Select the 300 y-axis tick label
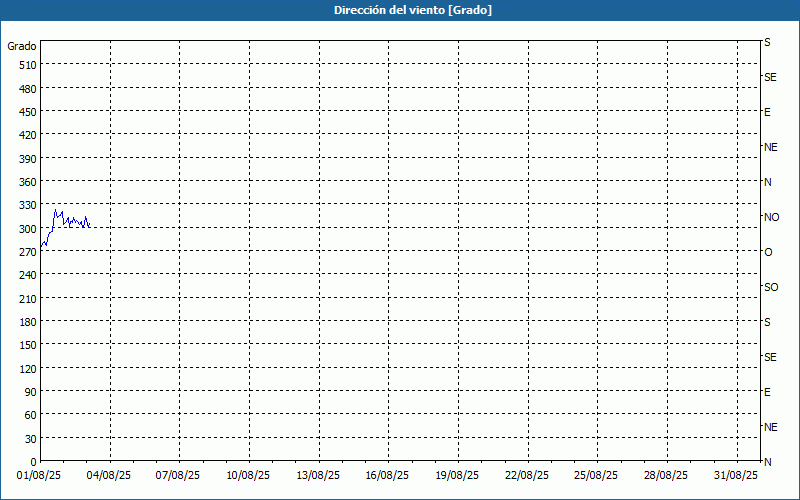800x500 pixels. click(28, 229)
